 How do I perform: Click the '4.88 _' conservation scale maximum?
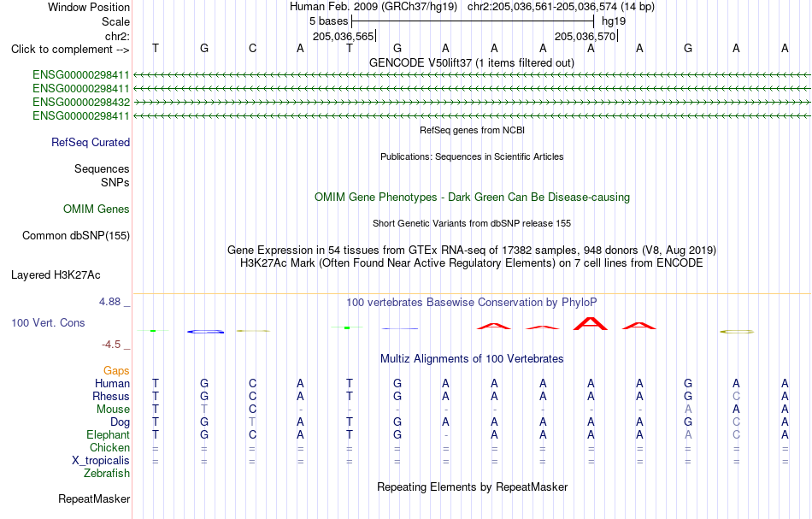[115, 302]
